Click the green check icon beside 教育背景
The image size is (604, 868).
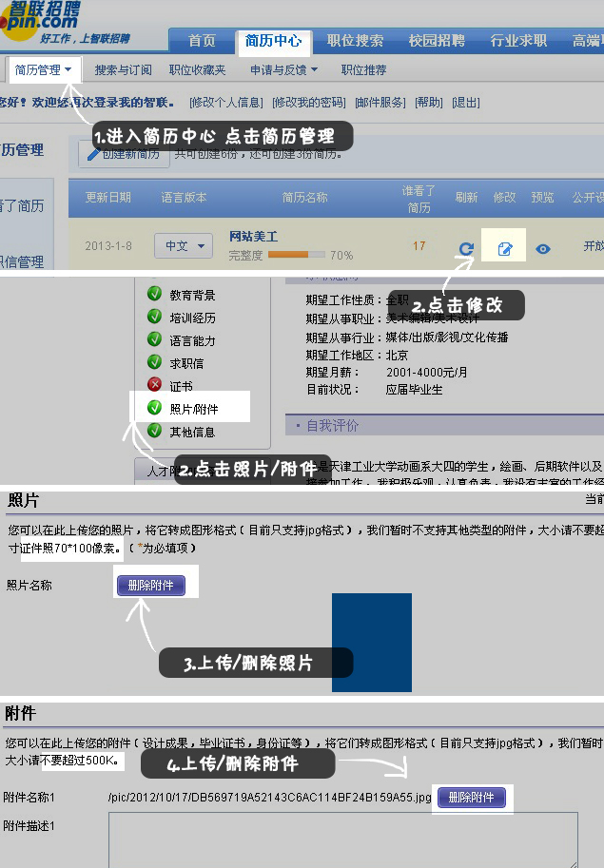[x=154, y=294]
